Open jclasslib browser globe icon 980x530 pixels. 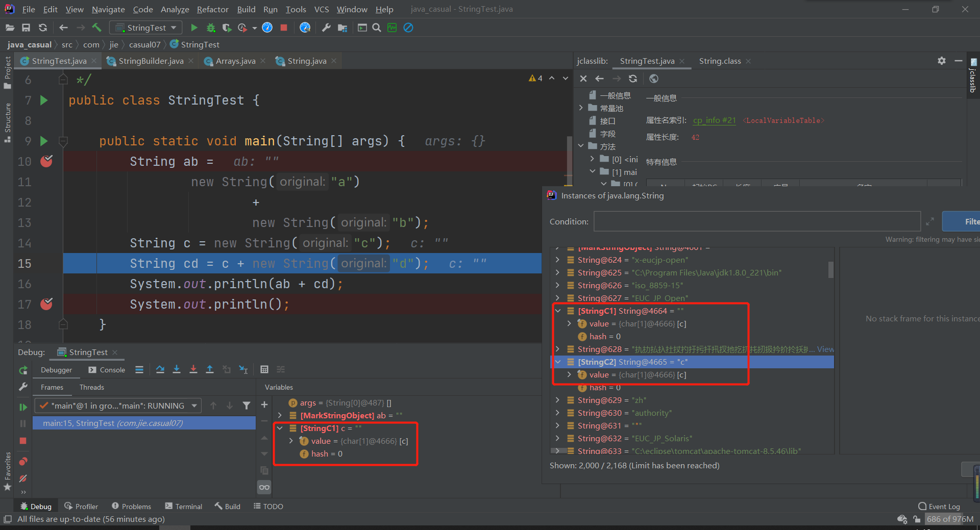click(654, 79)
